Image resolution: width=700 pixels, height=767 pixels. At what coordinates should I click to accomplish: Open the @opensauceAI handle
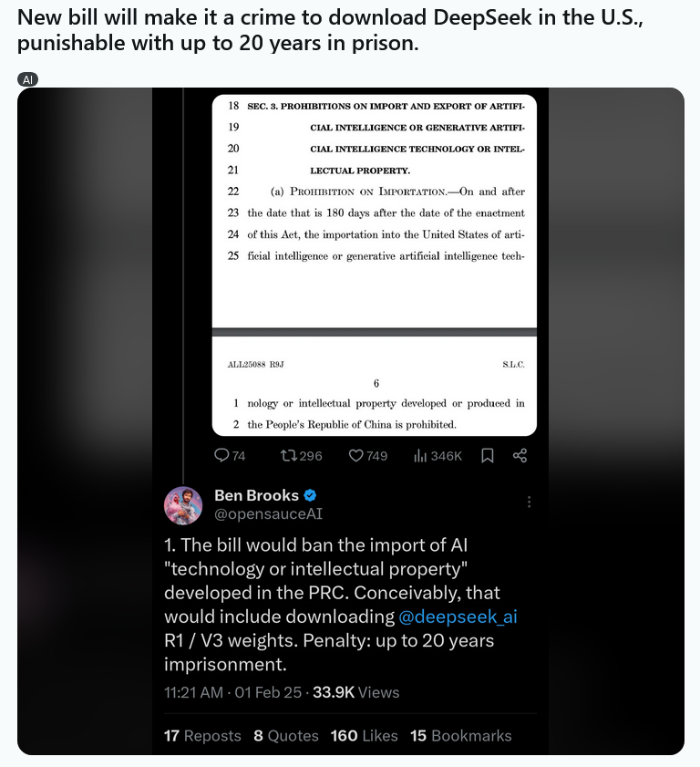point(268,514)
